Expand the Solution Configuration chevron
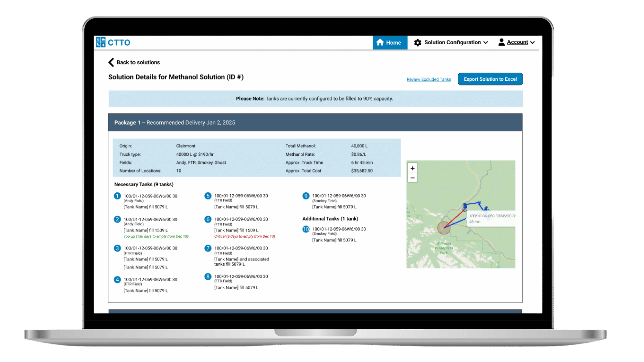Screen dimensions: 644x362 485,43
